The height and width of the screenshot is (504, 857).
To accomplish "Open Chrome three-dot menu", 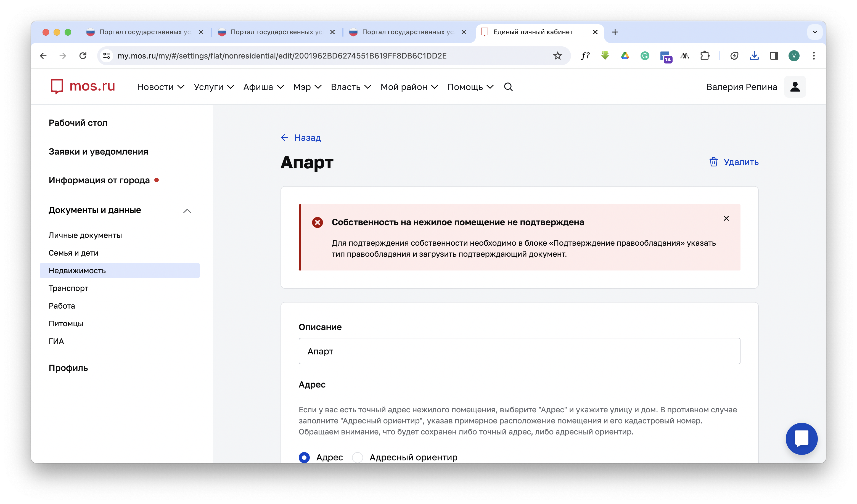I will (813, 56).
